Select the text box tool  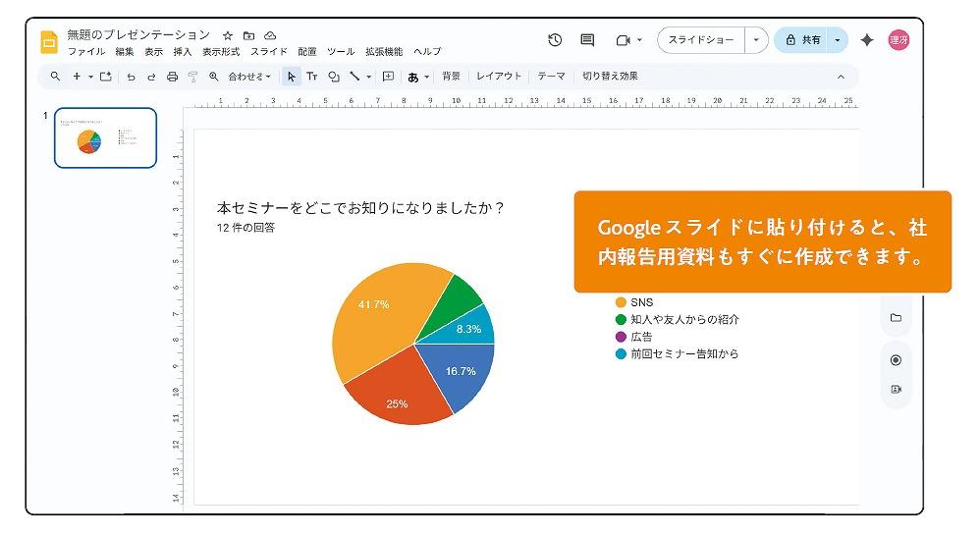click(x=312, y=77)
